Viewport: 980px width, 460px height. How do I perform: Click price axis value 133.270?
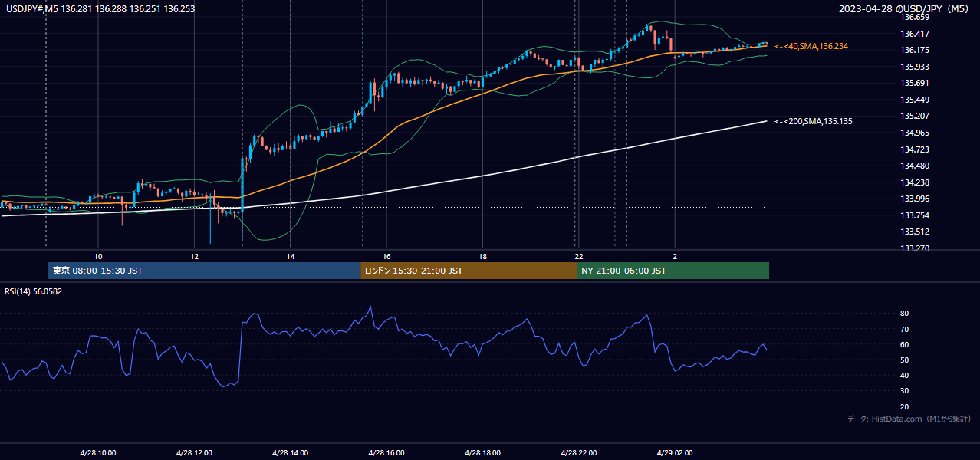click(915, 248)
